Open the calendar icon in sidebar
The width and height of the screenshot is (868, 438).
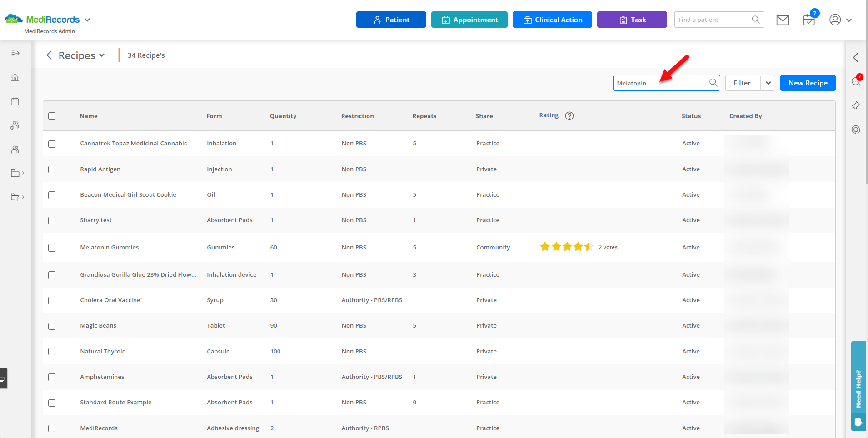(15, 101)
